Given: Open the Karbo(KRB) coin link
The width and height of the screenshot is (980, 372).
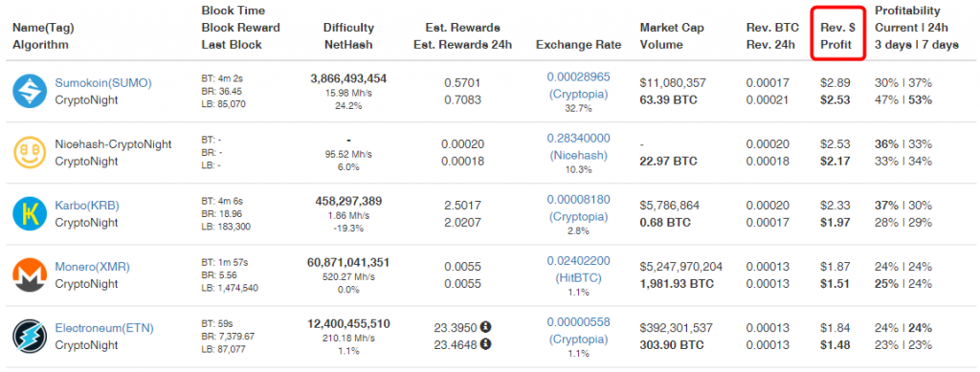Looking at the screenshot, I should tap(87, 206).
